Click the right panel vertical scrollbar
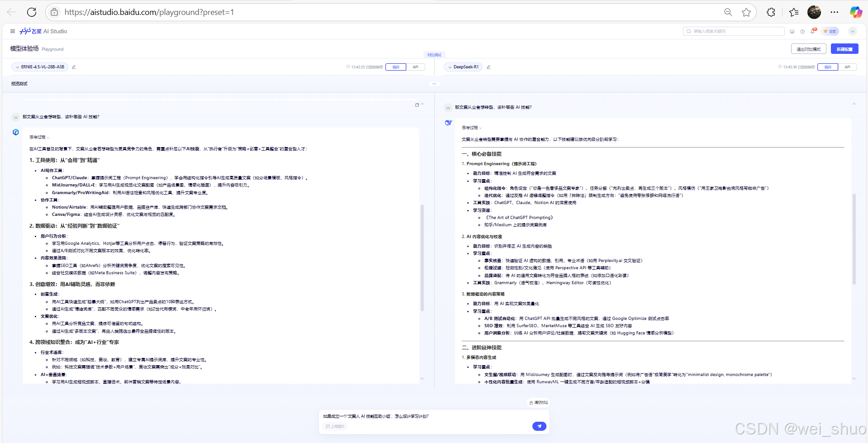Image resolution: width=868 pixels, height=443 pixels. tap(854, 239)
